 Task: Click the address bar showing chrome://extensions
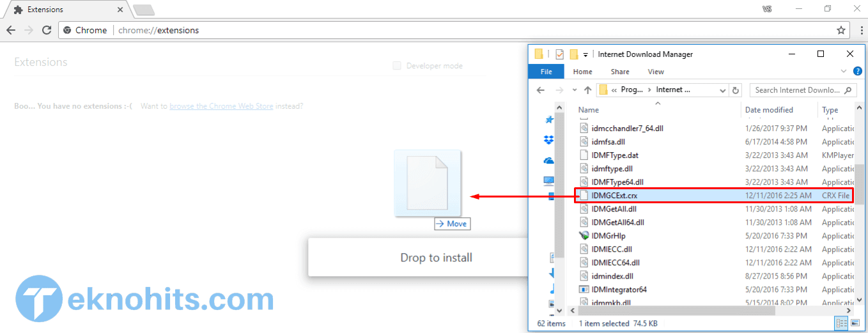point(454,30)
